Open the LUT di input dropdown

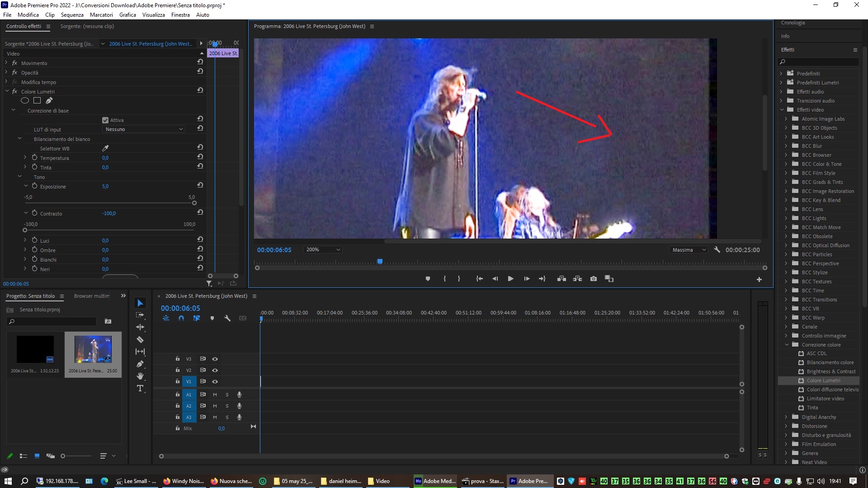click(144, 129)
